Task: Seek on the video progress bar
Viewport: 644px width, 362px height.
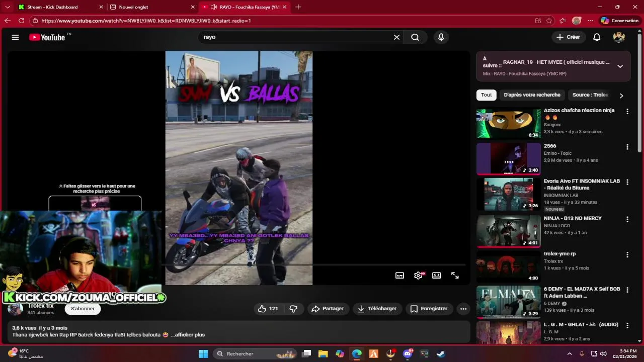Action: [x=315, y=264]
